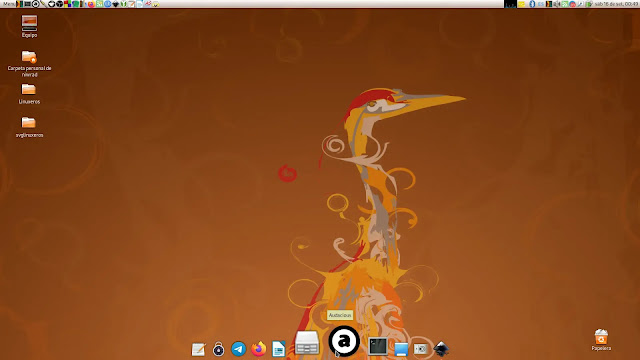Click the red circular tray icon
The width and height of the screenshot is (640, 360).
pyautogui.click(x=573, y=4)
